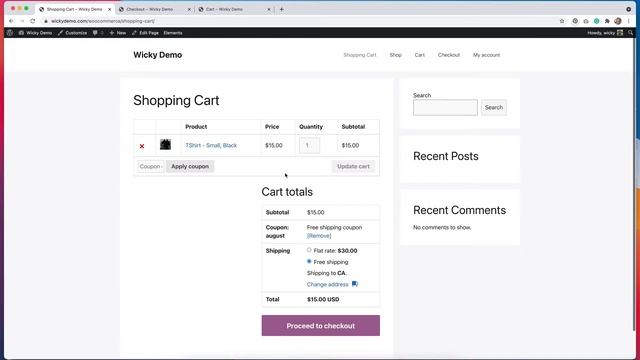Open Shopping Cart in site navigation
Viewport: 640px width, 360px height.
click(x=360, y=55)
